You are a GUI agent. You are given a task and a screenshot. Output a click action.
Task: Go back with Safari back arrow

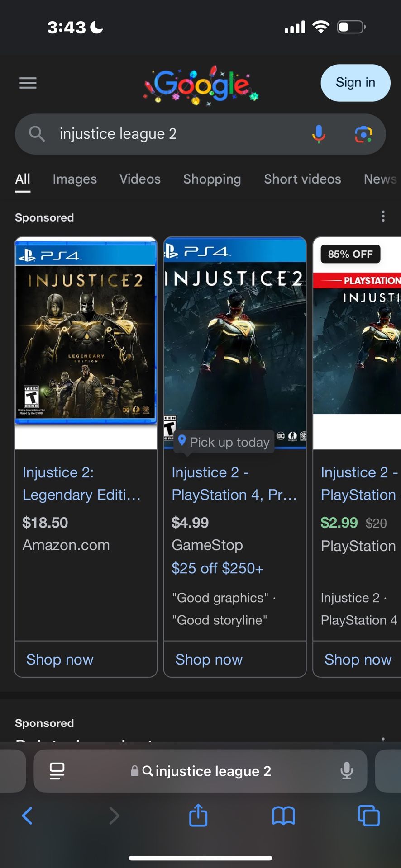click(x=27, y=816)
